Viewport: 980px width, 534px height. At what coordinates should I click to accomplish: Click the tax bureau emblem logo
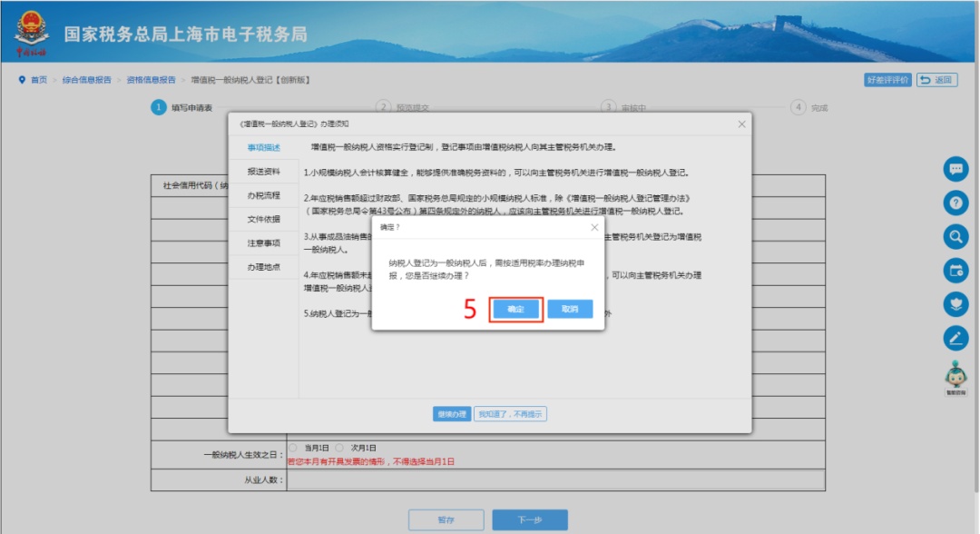click(31, 34)
